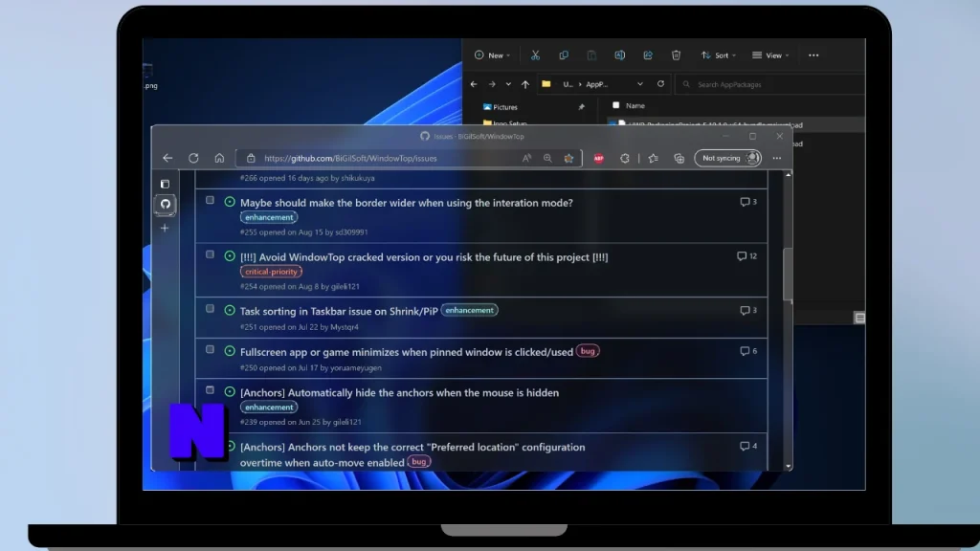Image resolution: width=980 pixels, height=551 pixels.
Task: Copy the selection in File Explorer
Action: [564, 55]
